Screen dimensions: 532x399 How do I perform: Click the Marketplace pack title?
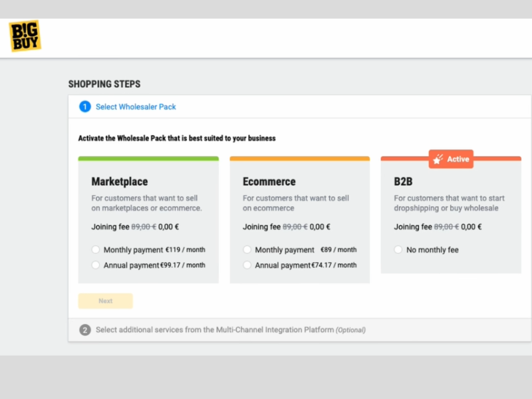click(x=120, y=182)
